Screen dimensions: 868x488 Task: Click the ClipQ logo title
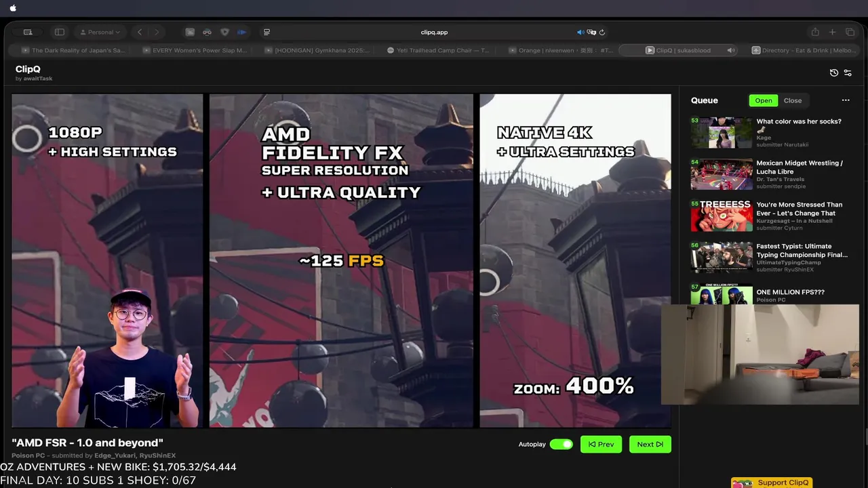coord(28,69)
